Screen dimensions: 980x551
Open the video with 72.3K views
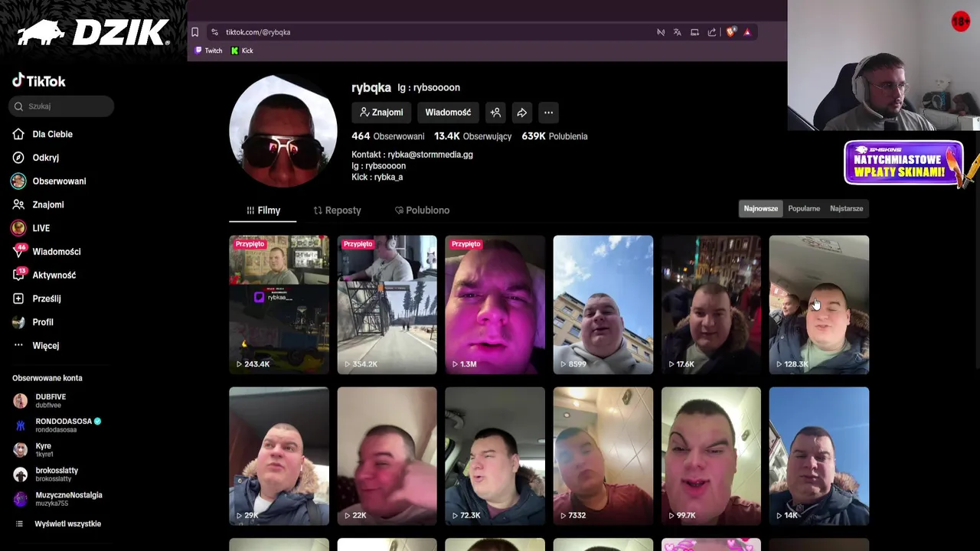[495, 456]
